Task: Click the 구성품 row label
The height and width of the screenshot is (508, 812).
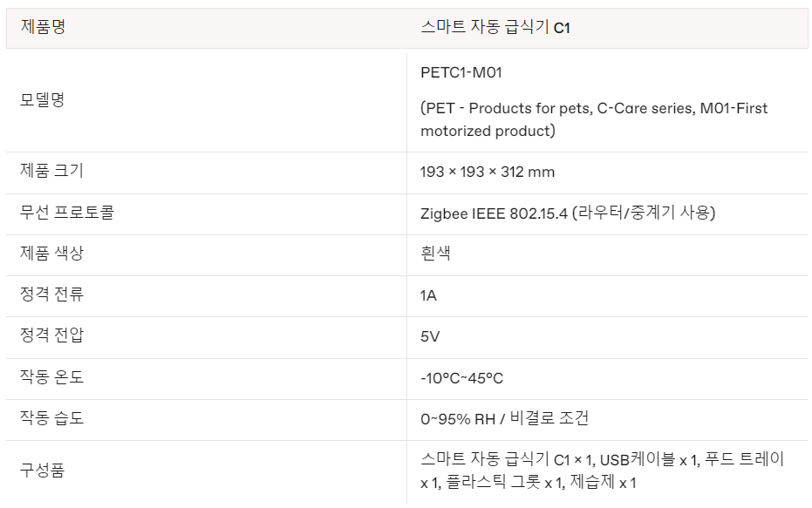Action: pos(43,471)
